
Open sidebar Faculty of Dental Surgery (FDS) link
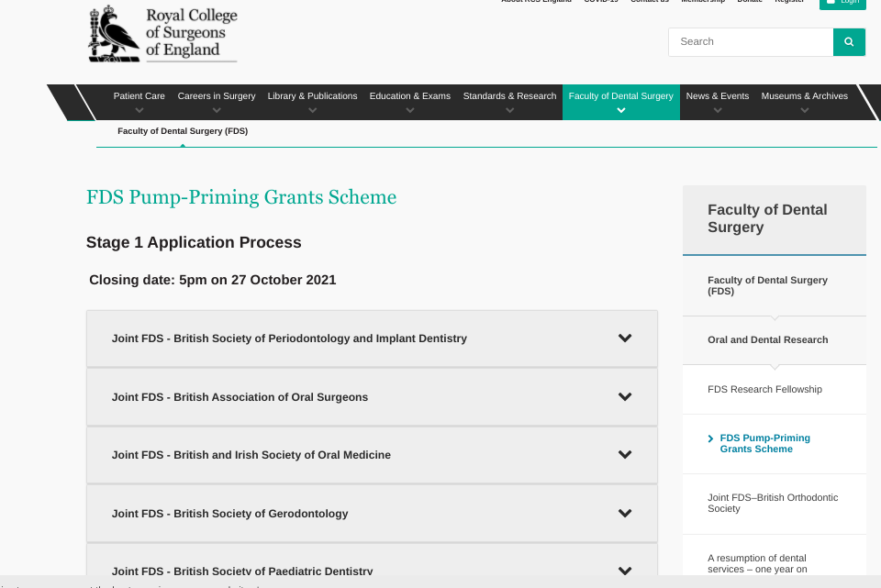(767, 285)
